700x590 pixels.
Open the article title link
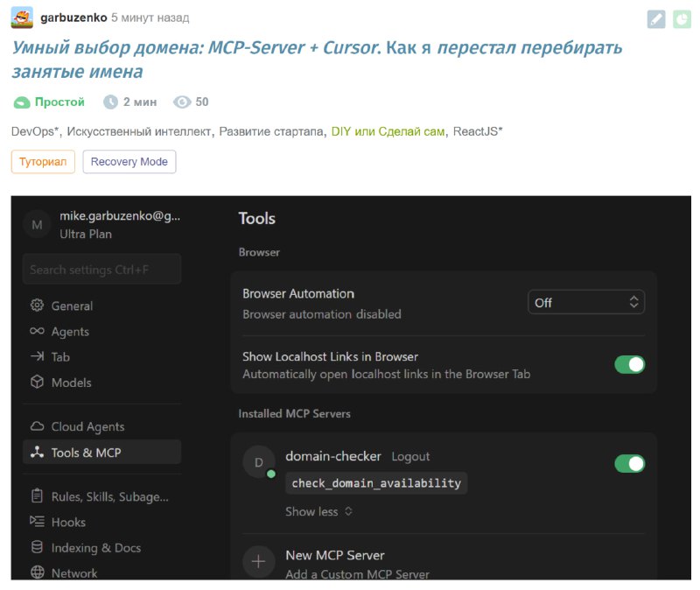tap(317, 59)
